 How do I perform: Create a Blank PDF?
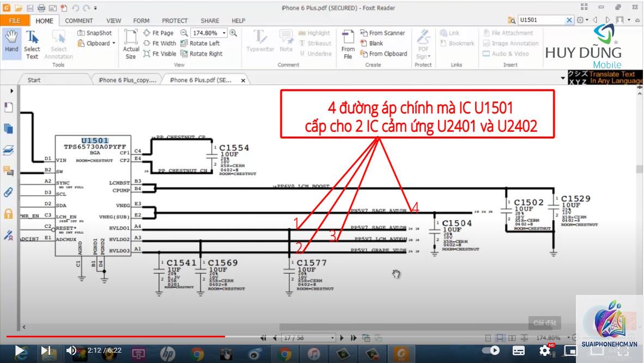click(372, 43)
